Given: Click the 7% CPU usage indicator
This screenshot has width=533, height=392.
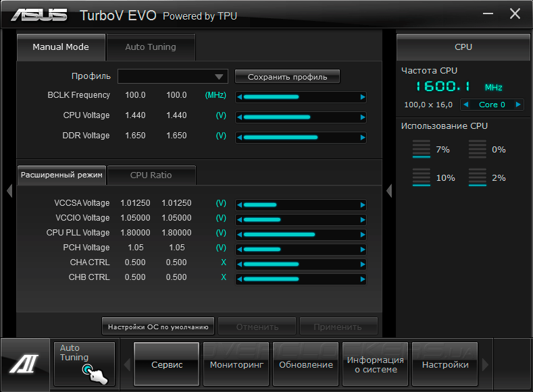Looking at the screenshot, I should tap(431, 149).
